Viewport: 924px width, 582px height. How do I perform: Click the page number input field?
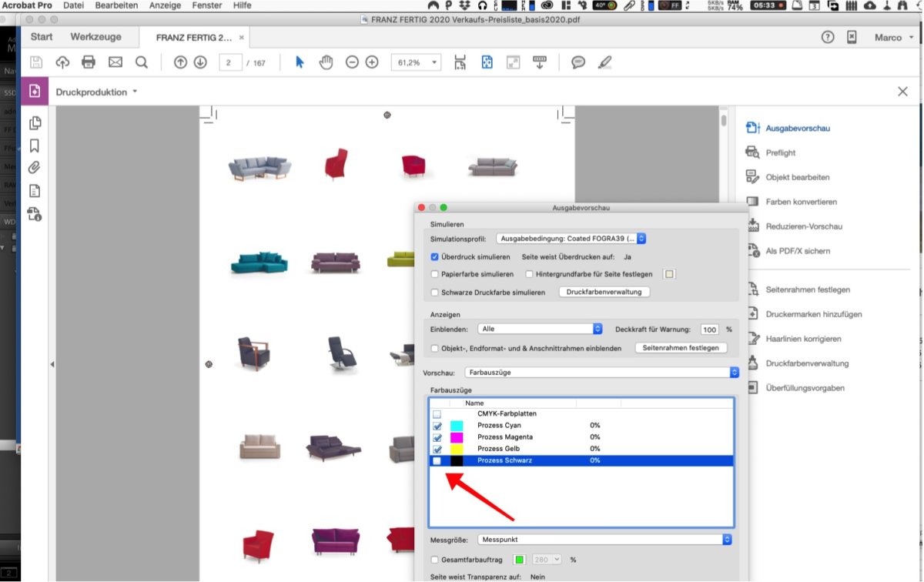pos(230,62)
